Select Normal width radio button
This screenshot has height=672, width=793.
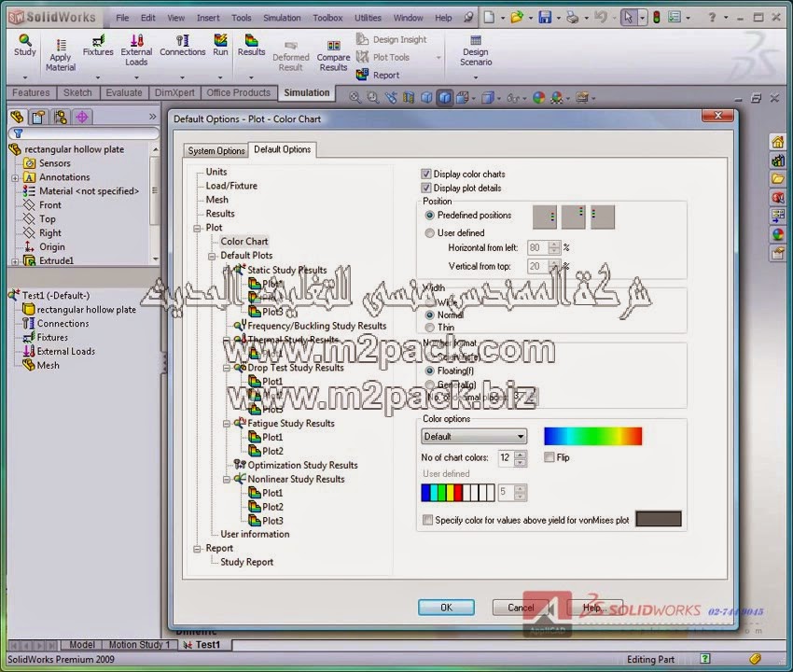(x=430, y=315)
